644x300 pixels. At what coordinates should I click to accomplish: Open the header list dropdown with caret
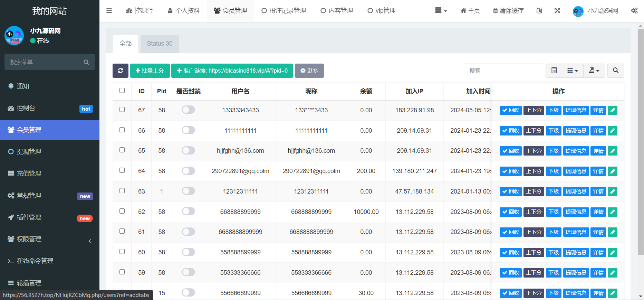[x=441, y=11]
